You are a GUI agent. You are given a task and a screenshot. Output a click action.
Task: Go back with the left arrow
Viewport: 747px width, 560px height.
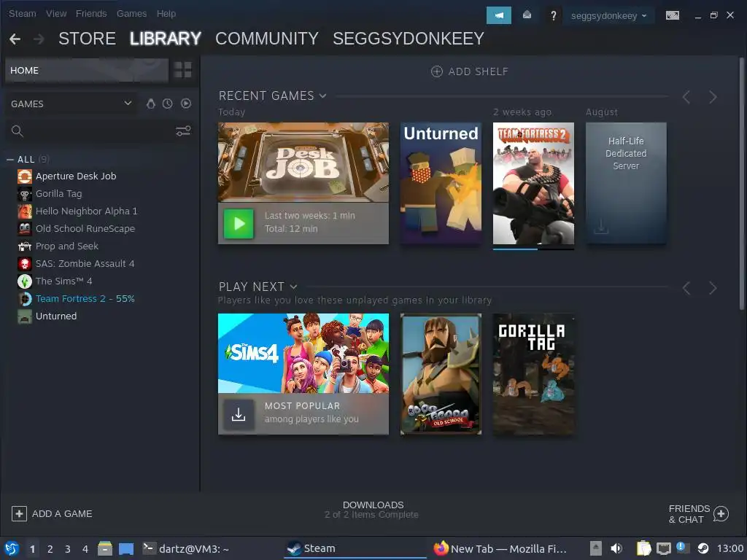(15, 39)
